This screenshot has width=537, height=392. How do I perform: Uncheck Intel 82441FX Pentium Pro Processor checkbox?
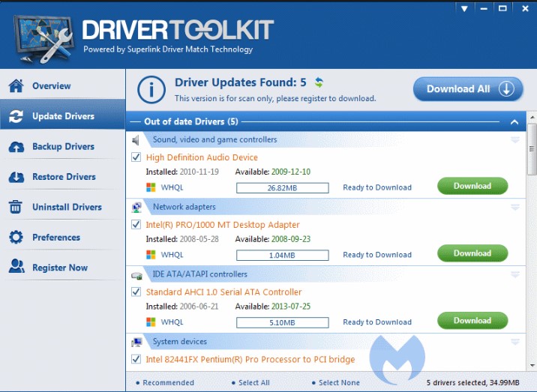click(x=136, y=359)
